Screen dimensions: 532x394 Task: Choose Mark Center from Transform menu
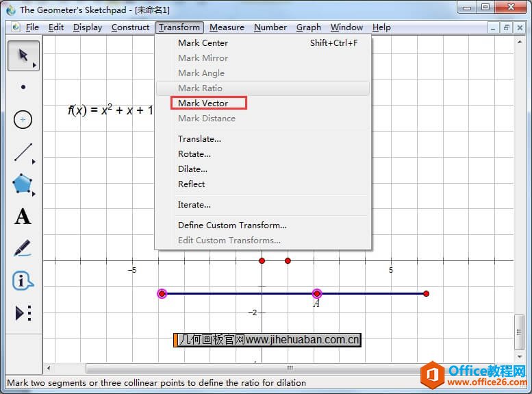pos(263,43)
